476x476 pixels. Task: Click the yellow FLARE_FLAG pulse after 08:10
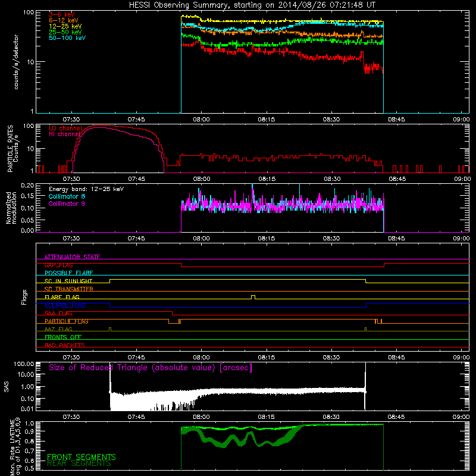tap(253, 297)
